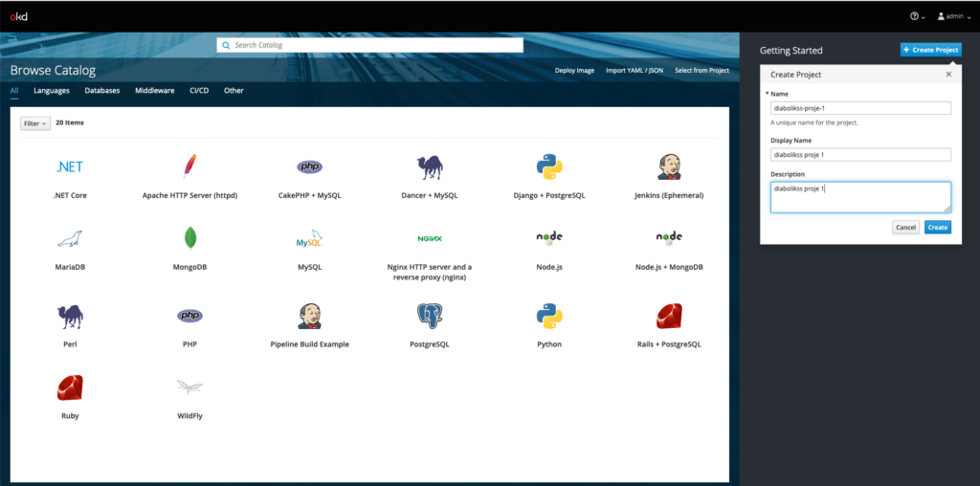The image size is (980, 486).
Task: Click the Create Project button
Action: tap(930, 50)
